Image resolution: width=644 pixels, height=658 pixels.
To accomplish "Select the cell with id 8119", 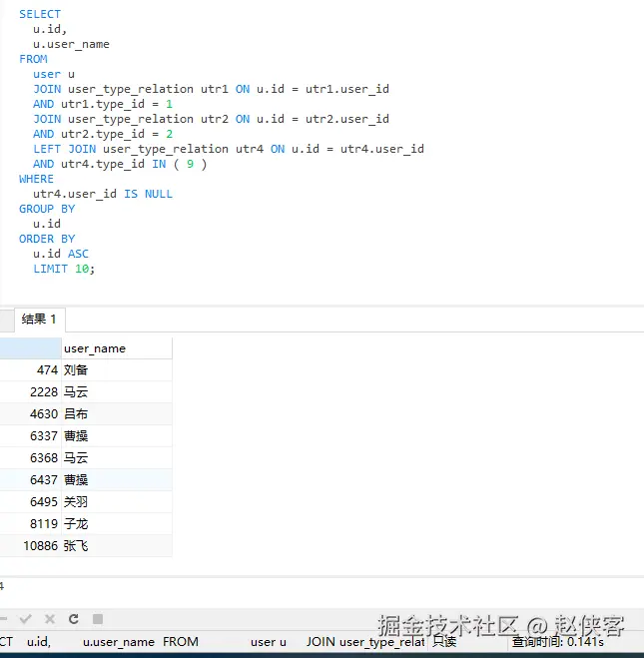I will [x=31, y=524].
